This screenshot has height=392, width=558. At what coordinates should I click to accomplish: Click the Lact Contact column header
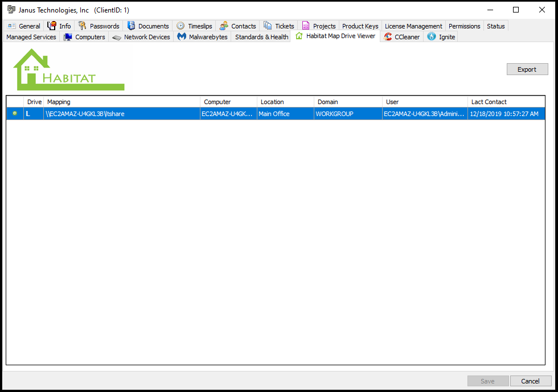pyautogui.click(x=506, y=102)
